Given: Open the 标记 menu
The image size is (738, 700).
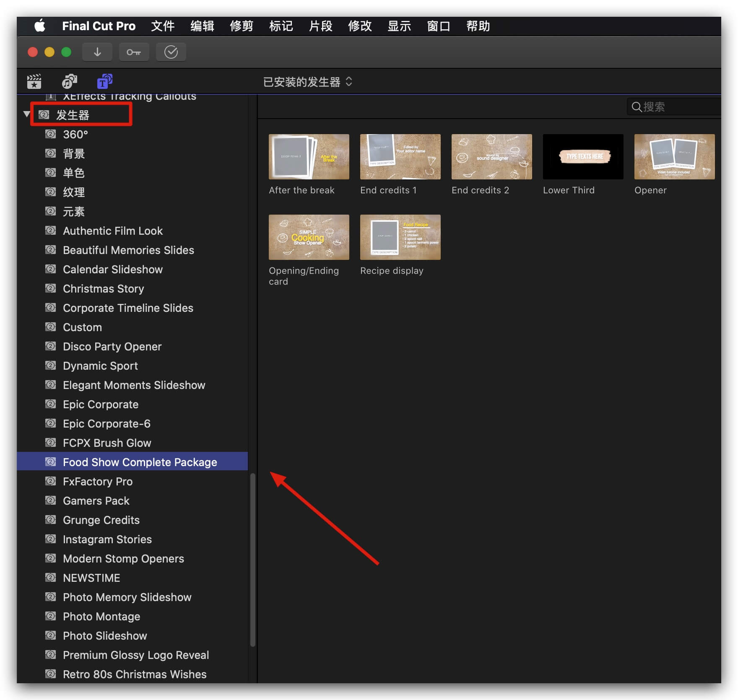Looking at the screenshot, I should [x=281, y=26].
